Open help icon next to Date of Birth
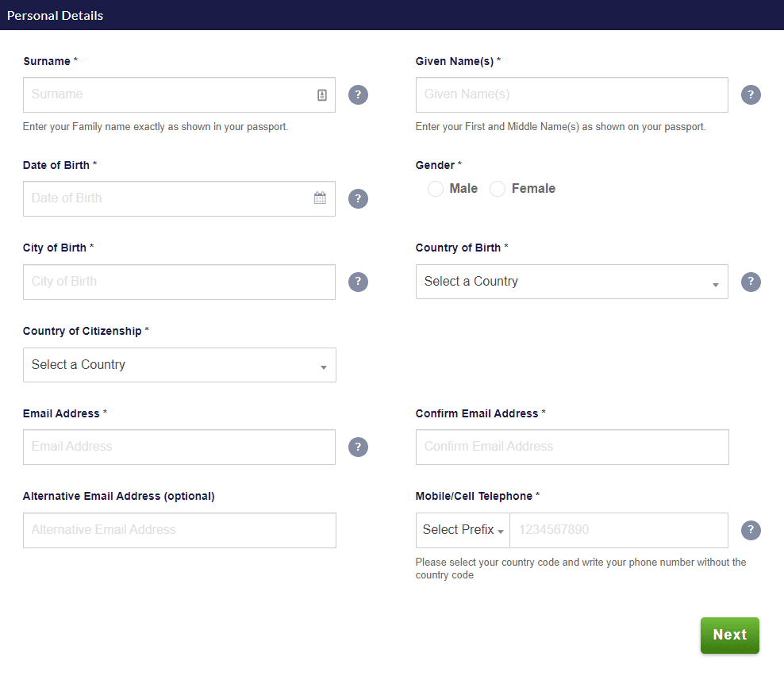Image resolution: width=784 pixels, height=676 pixels. (358, 199)
